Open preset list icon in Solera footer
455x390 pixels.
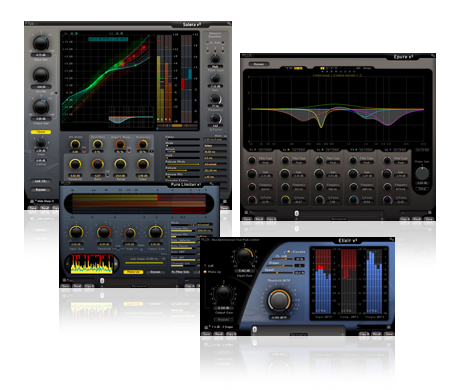point(32,201)
